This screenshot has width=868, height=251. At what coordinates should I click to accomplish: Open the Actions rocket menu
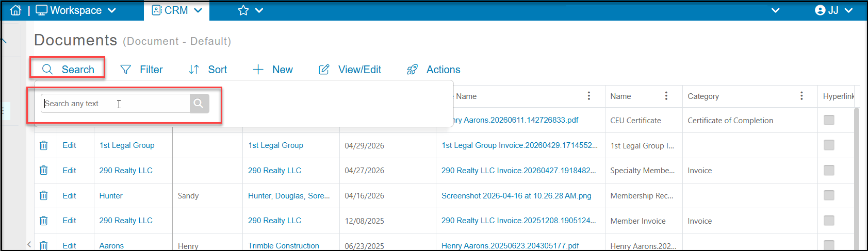pos(433,70)
